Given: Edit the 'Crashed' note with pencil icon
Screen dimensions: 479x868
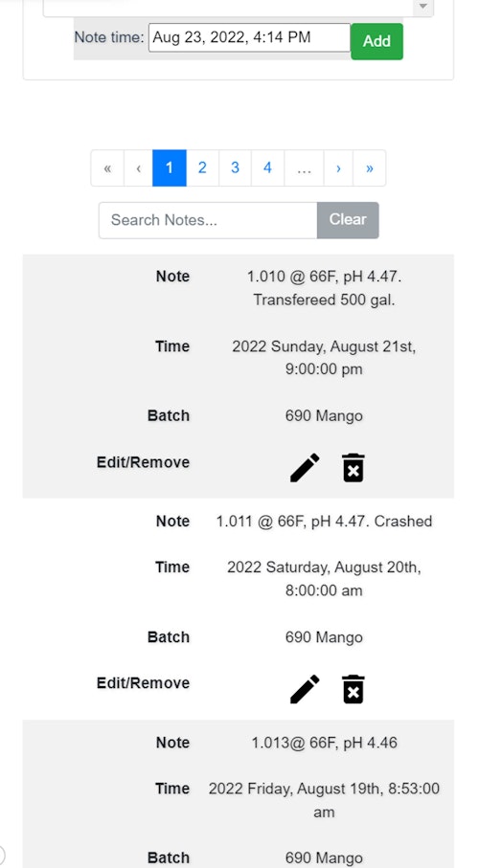Looking at the screenshot, I should [x=305, y=689].
